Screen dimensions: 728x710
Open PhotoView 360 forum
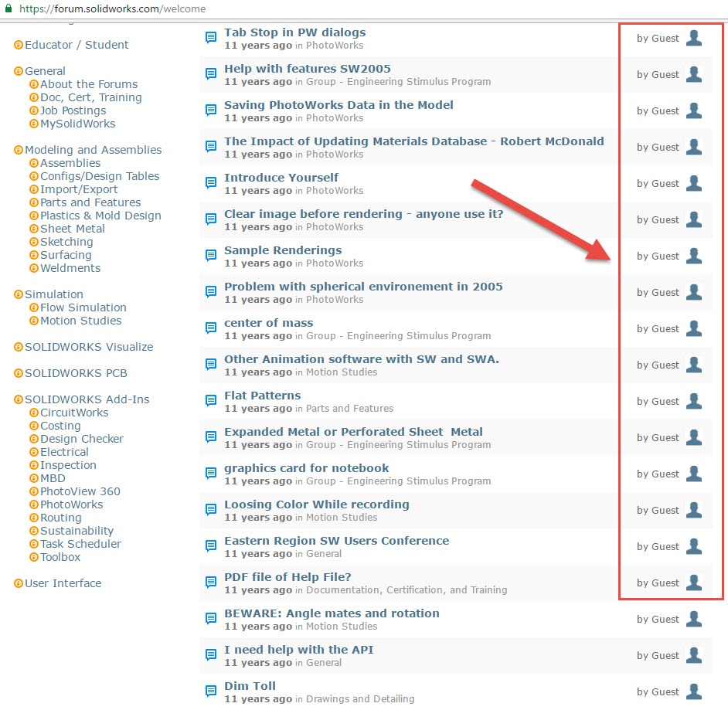tap(80, 491)
